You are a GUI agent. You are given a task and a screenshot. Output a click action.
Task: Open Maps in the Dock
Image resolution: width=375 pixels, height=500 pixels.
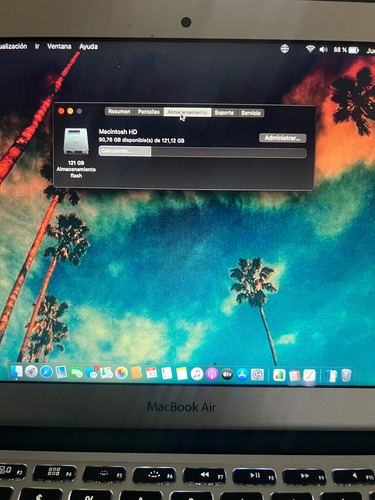pos(106,373)
